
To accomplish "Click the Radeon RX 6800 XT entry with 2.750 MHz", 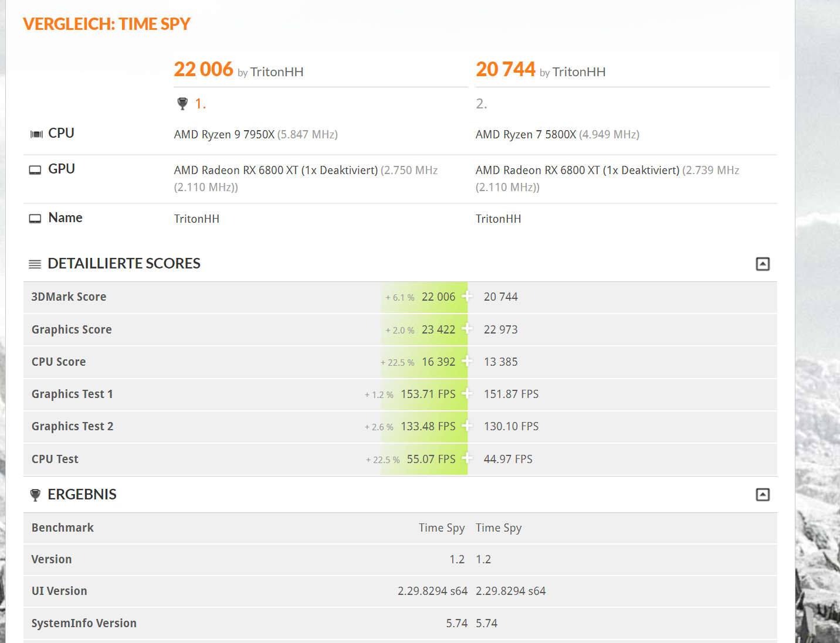I will coord(306,178).
